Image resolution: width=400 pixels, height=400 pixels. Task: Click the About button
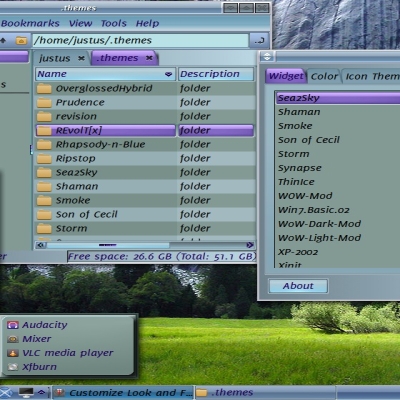(298, 286)
